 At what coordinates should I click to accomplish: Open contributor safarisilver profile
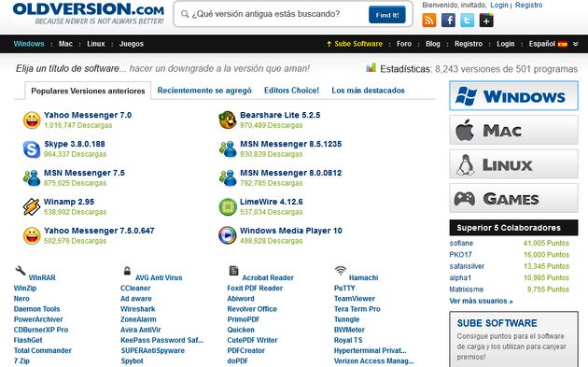467,266
